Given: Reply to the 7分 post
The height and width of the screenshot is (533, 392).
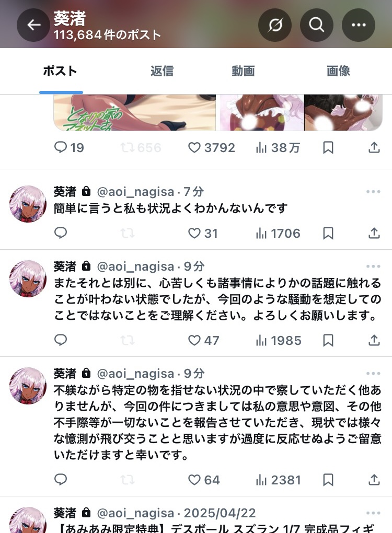Looking at the screenshot, I should click(61, 233).
